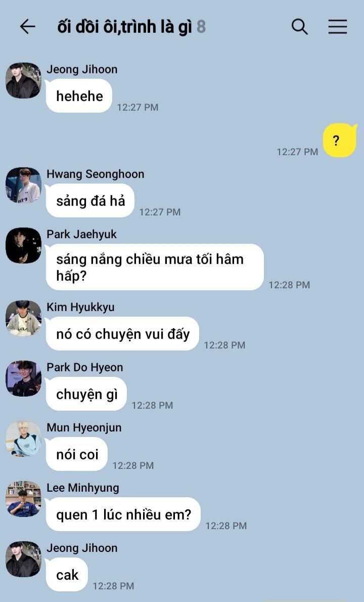Tap the member count 8
Screen dimensions: 364x602
click(201, 27)
